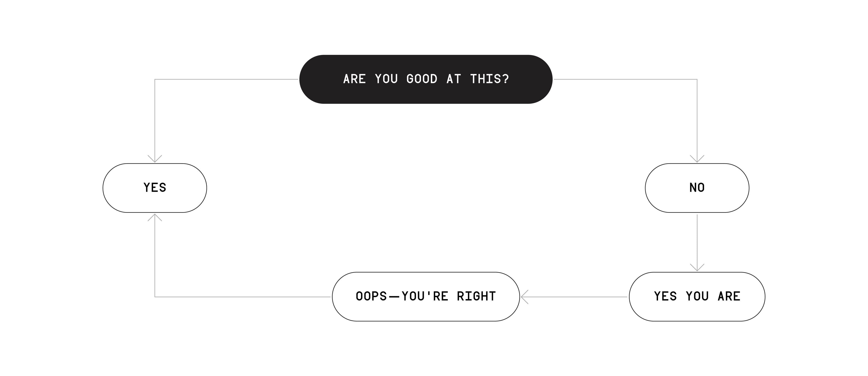Screen dimensions: 868x376
Task: Click the top-right corner of the connector line
Action: [697, 80]
